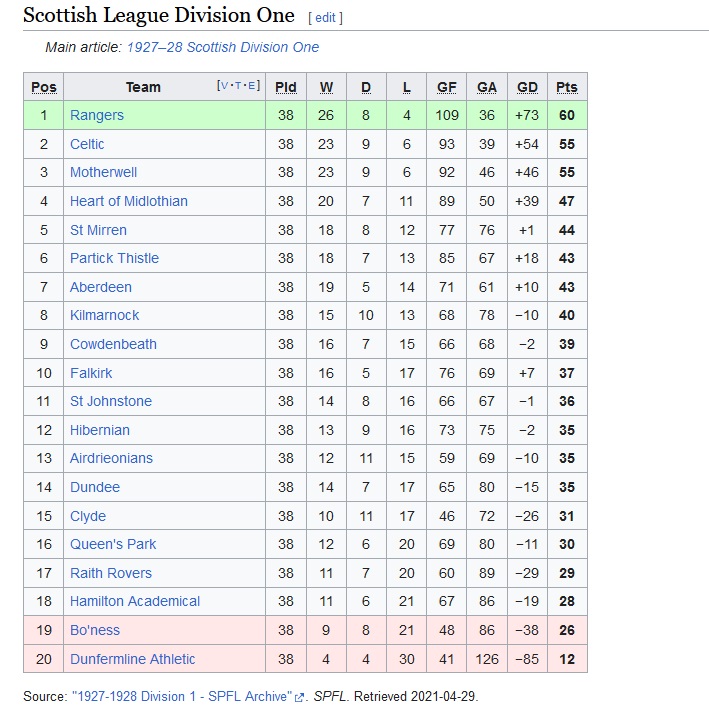Go to Heart of Midlothian page
Image resolution: width=709 pixels, height=715 pixels.
129,201
